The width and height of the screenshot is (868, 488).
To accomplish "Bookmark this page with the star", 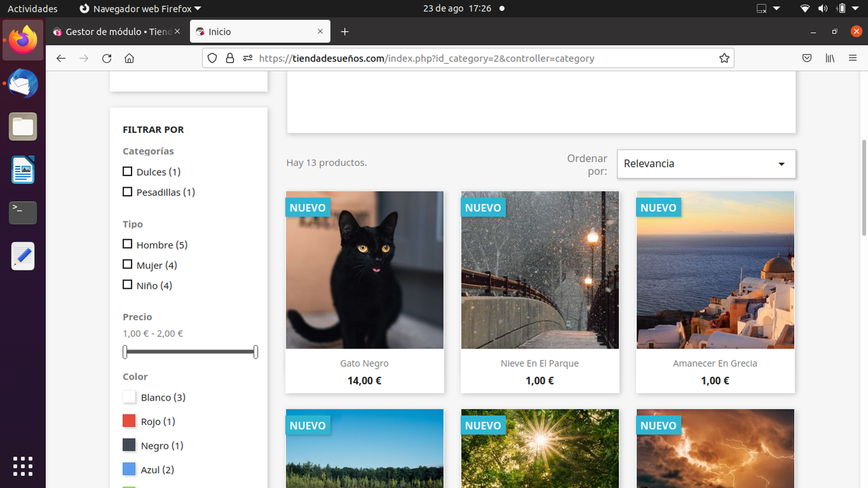I will point(724,58).
